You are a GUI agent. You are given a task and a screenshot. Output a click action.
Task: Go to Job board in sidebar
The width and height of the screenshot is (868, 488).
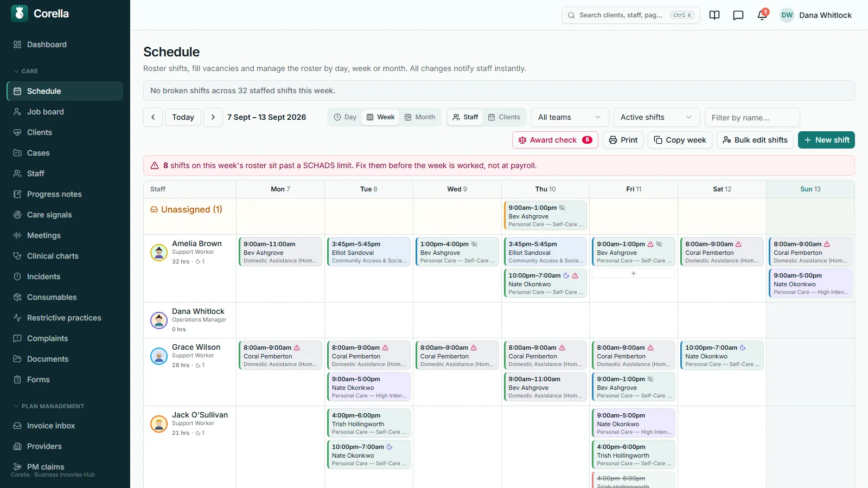(65, 112)
